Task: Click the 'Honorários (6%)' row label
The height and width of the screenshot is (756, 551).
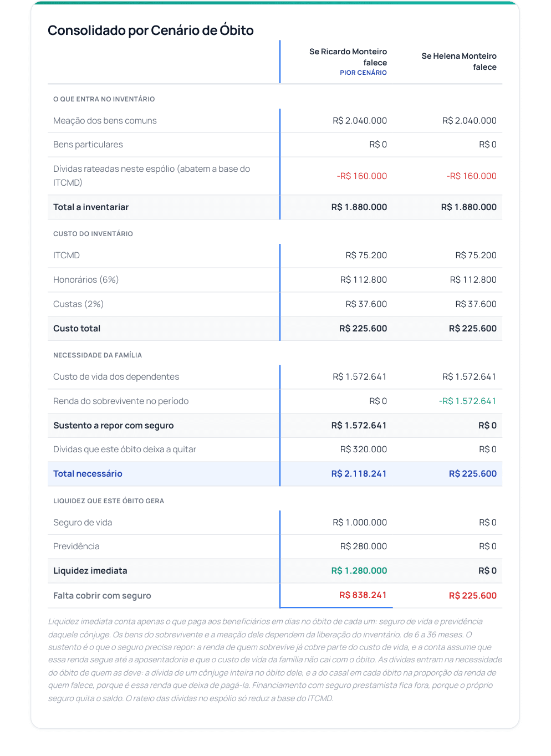Action: (x=86, y=280)
